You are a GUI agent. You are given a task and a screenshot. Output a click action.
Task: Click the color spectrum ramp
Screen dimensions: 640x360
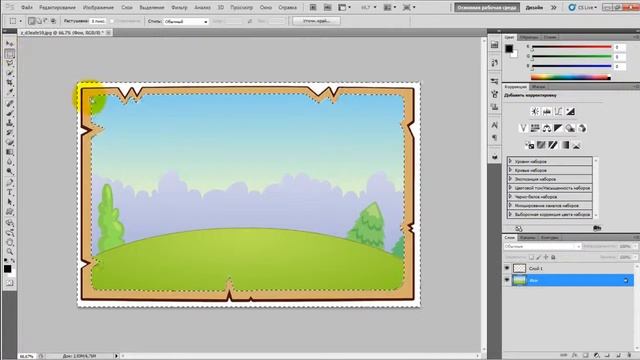pyautogui.click(x=571, y=77)
